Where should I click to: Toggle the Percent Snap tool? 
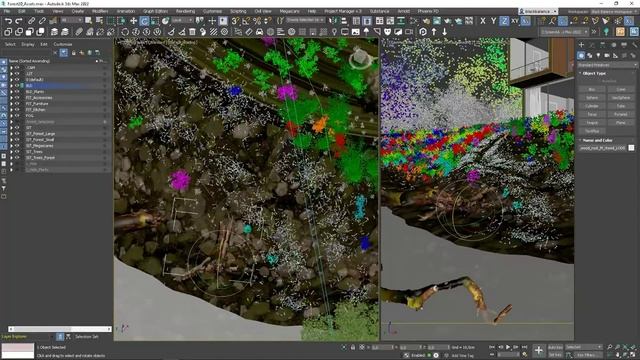click(x=257, y=20)
